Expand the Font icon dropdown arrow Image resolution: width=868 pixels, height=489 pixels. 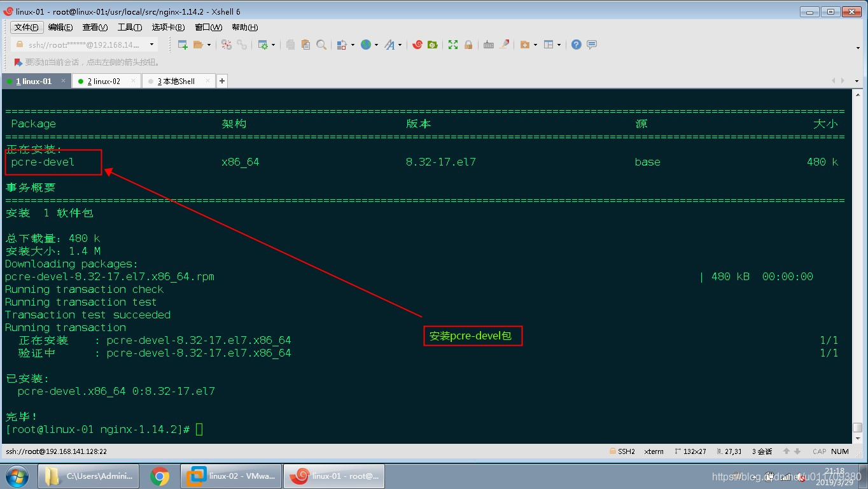tap(400, 45)
